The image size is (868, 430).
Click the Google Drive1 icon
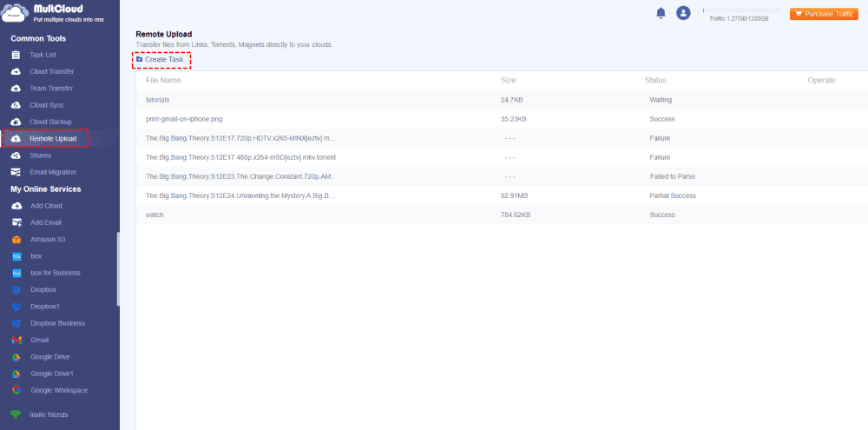tap(16, 374)
